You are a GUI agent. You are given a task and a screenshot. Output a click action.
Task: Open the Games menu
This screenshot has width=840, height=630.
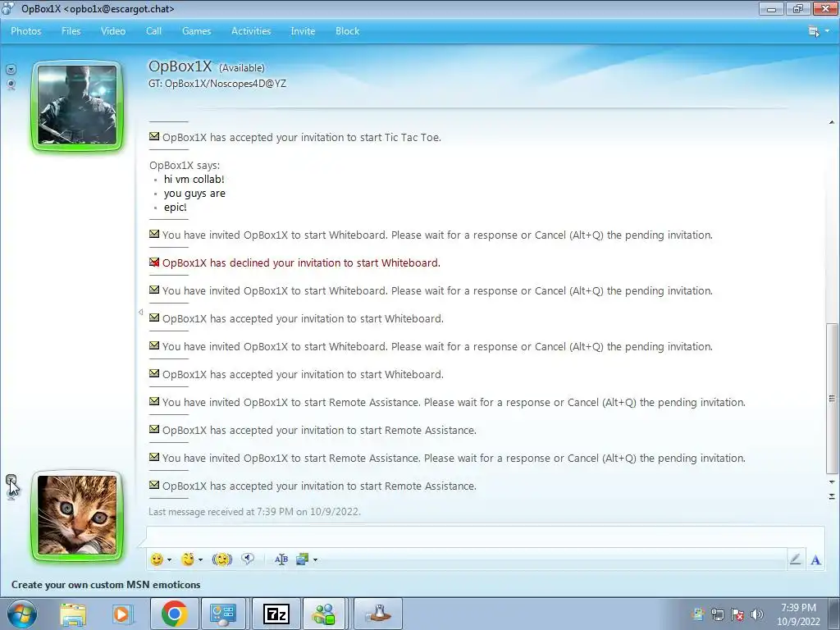(x=197, y=31)
